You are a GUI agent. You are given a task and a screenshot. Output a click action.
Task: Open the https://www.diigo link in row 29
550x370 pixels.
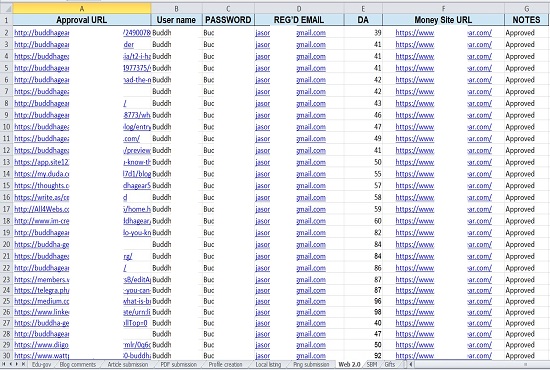(x=42, y=345)
